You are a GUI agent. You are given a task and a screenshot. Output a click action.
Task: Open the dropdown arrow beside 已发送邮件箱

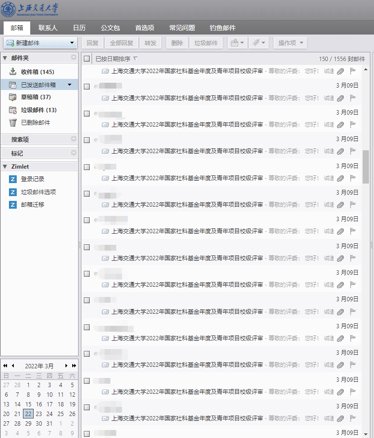[70, 85]
